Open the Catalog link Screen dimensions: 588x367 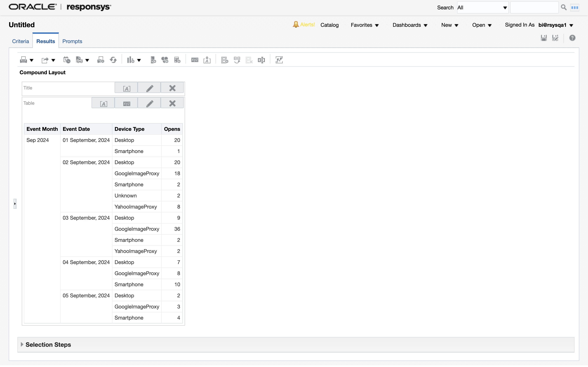tap(329, 25)
